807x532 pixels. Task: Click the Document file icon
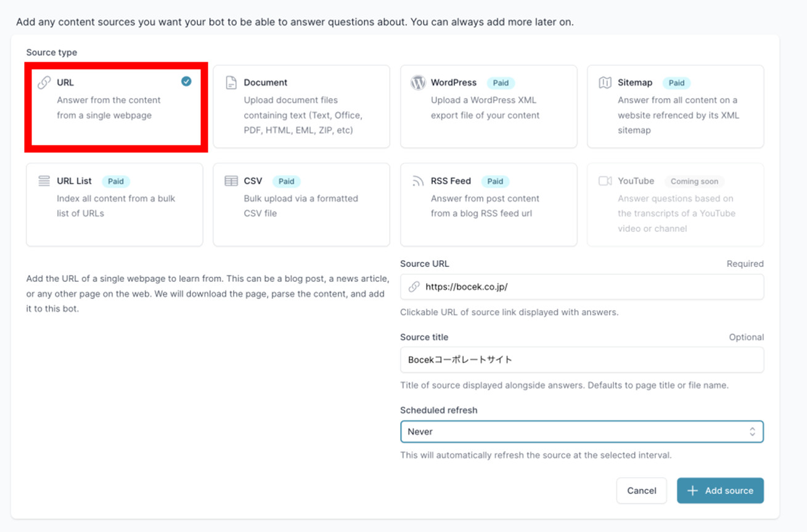(x=231, y=83)
